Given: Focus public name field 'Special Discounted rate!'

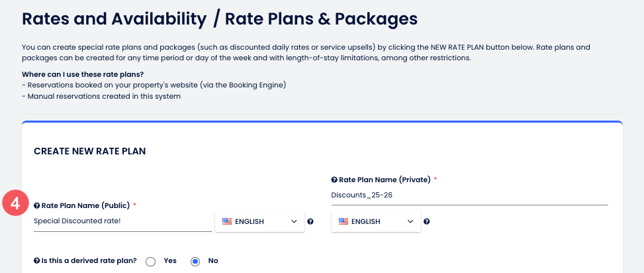Looking at the screenshot, I should (122, 221).
